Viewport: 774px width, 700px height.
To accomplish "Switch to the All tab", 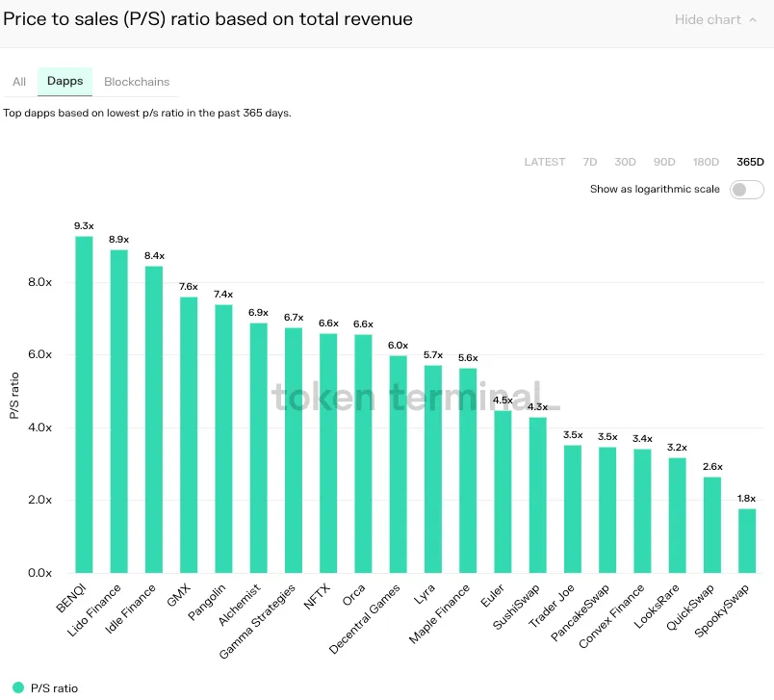I will [19, 82].
